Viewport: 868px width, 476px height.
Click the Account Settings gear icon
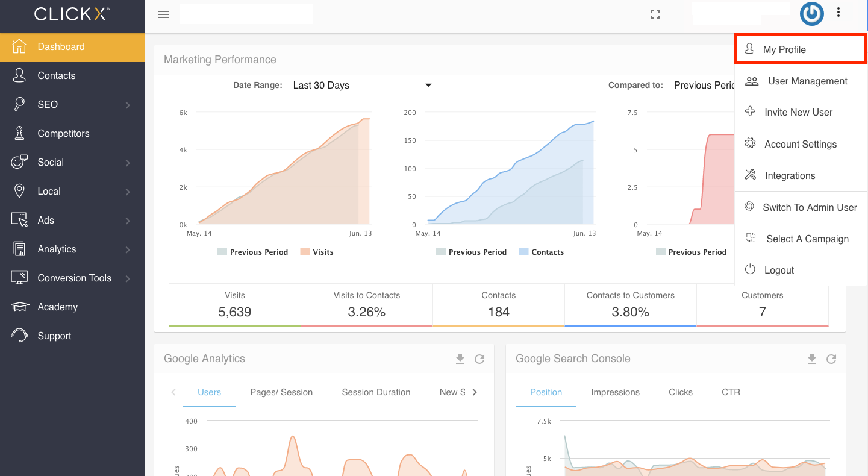[750, 143]
